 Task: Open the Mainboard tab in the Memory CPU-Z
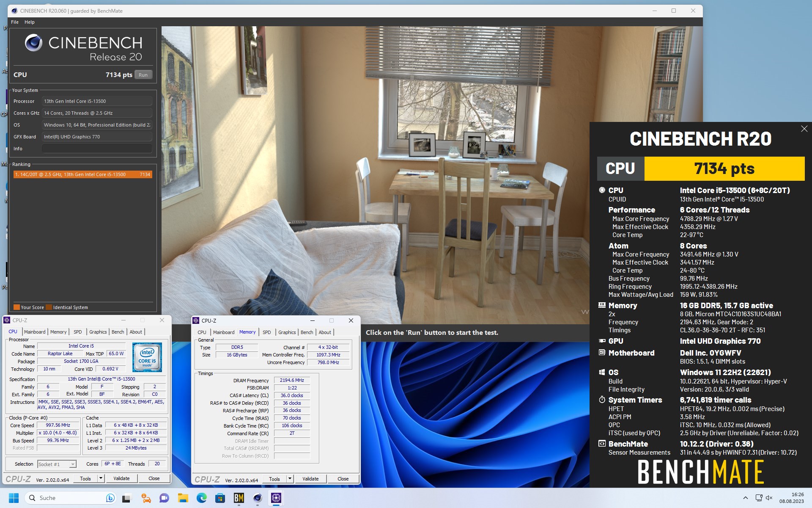[x=224, y=332]
